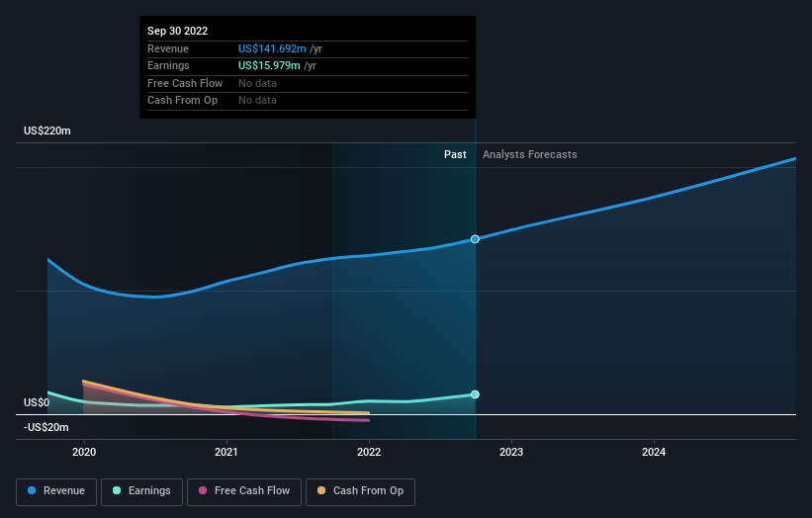Image resolution: width=812 pixels, height=518 pixels.
Task: Click the teal Earnings legend dot
Action: (117, 490)
